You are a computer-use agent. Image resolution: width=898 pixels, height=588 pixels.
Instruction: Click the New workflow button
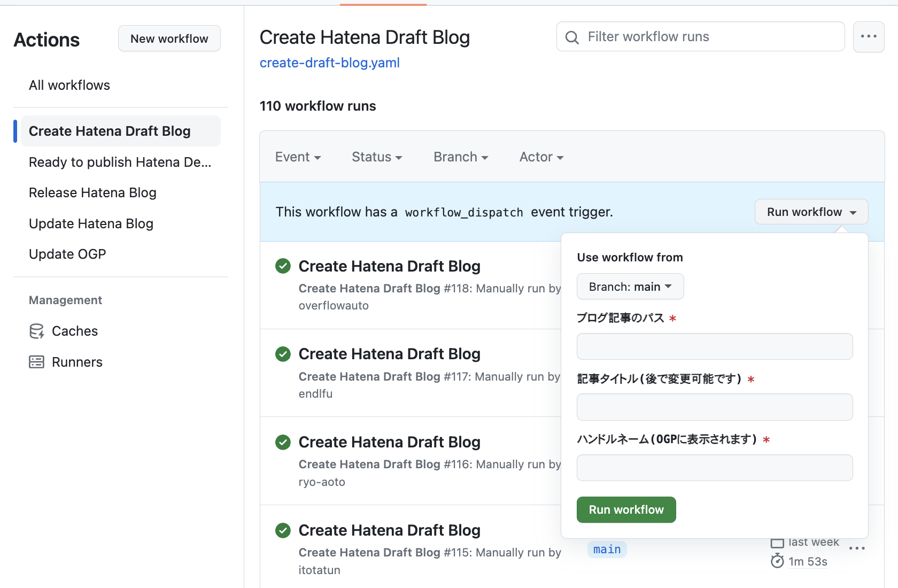pos(169,38)
